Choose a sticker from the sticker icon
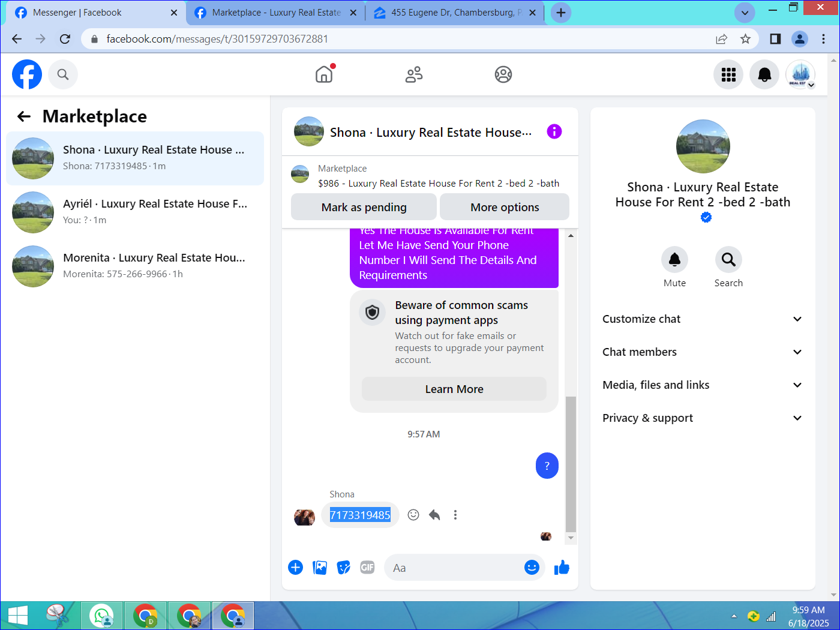Viewport: 840px width, 630px height. [x=344, y=568]
